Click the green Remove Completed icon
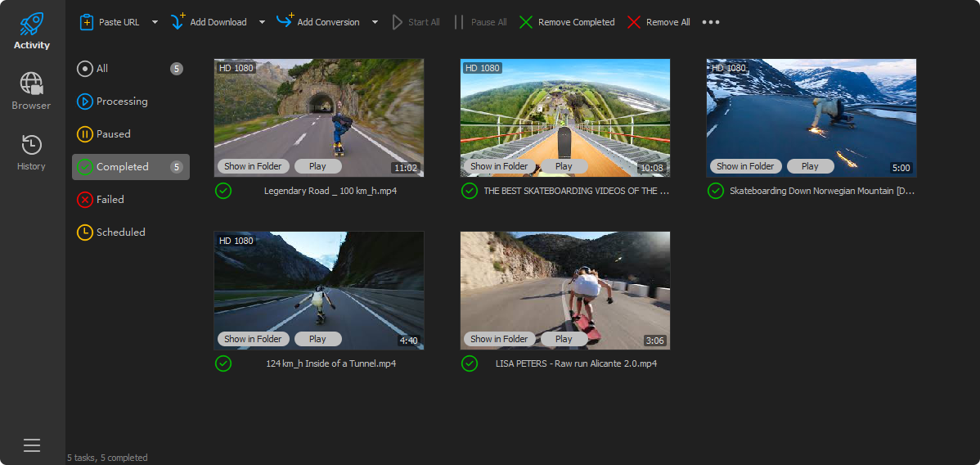 coord(526,22)
